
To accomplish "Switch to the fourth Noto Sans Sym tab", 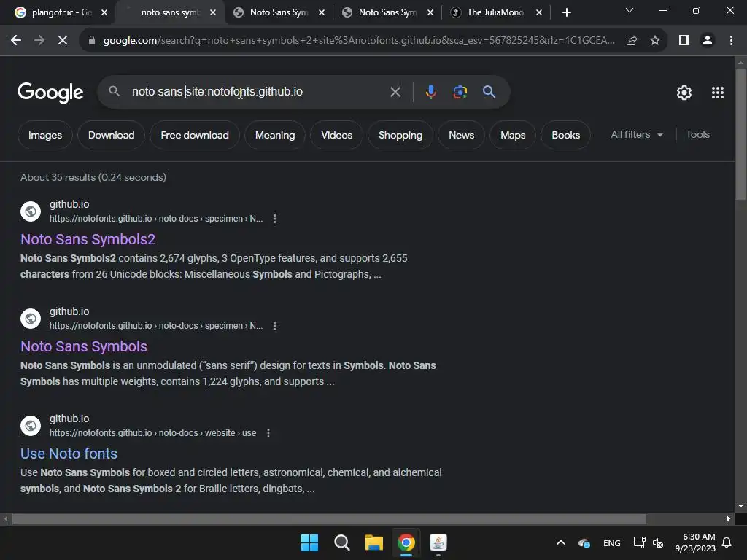I will pos(387,12).
